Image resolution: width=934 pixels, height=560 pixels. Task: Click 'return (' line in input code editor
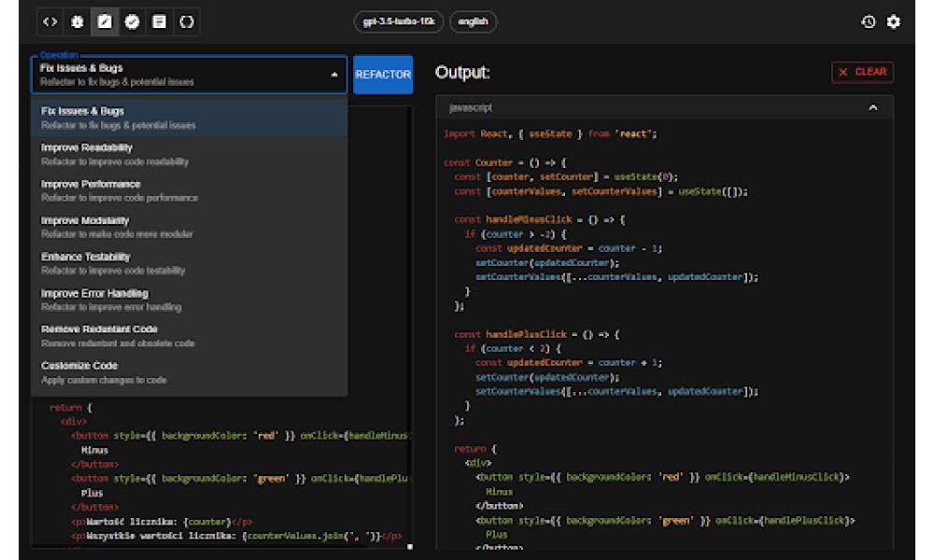(71, 408)
